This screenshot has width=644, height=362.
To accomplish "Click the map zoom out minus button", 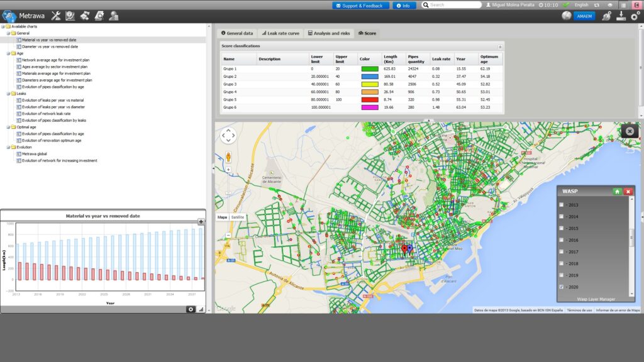I will (x=228, y=235).
